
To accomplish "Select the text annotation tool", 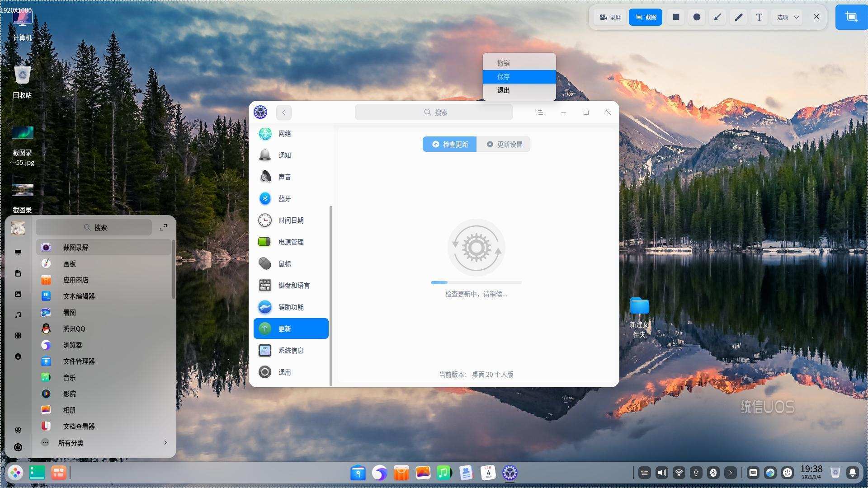I will (759, 17).
